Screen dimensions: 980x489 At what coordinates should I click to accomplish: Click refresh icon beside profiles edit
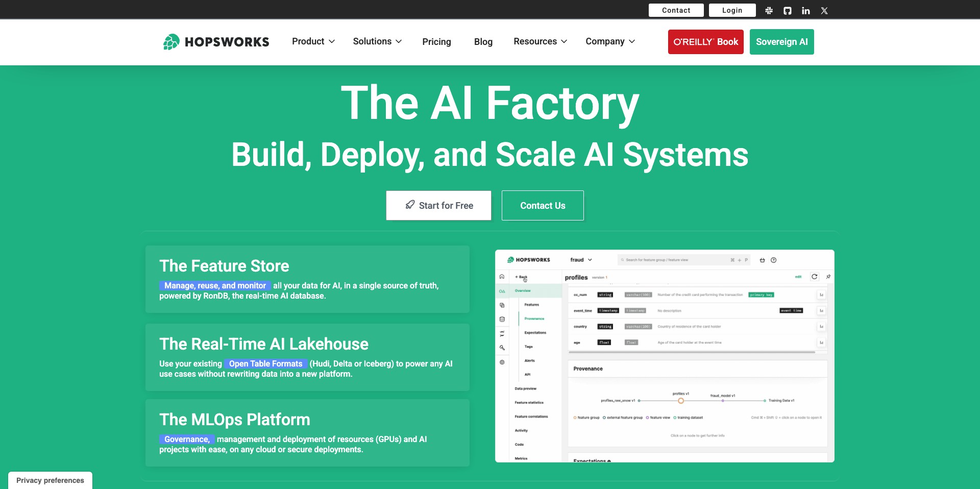pos(815,277)
